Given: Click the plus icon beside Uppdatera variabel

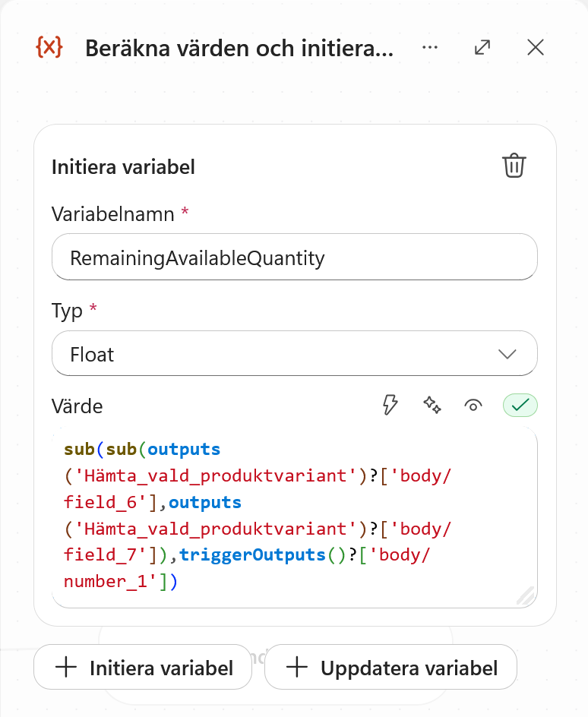Looking at the screenshot, I should click(297, 667).
